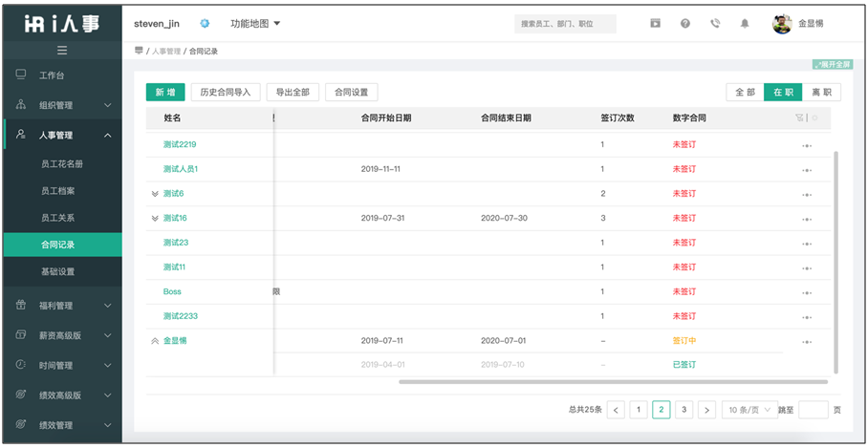Click the 薪资高级版 sidebar icon
Viewport: 868px width, 448px height.
coord(21,334)
